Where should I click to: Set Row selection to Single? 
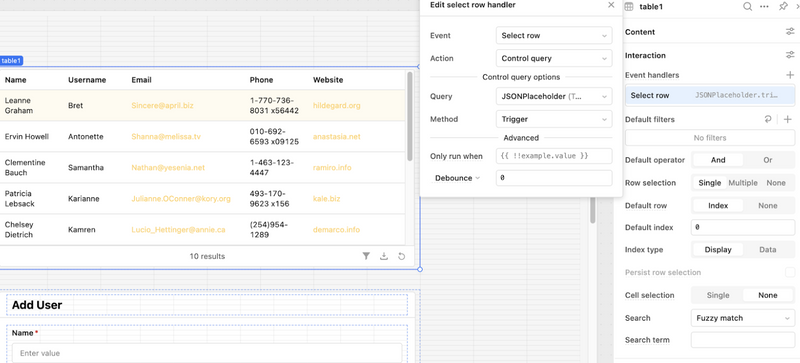710,183
